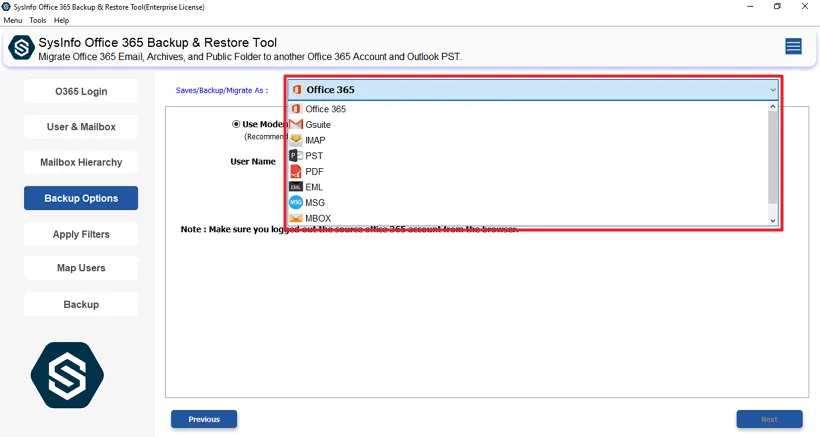Choose the EML format icon
The image size is (820, 437).
296,187
